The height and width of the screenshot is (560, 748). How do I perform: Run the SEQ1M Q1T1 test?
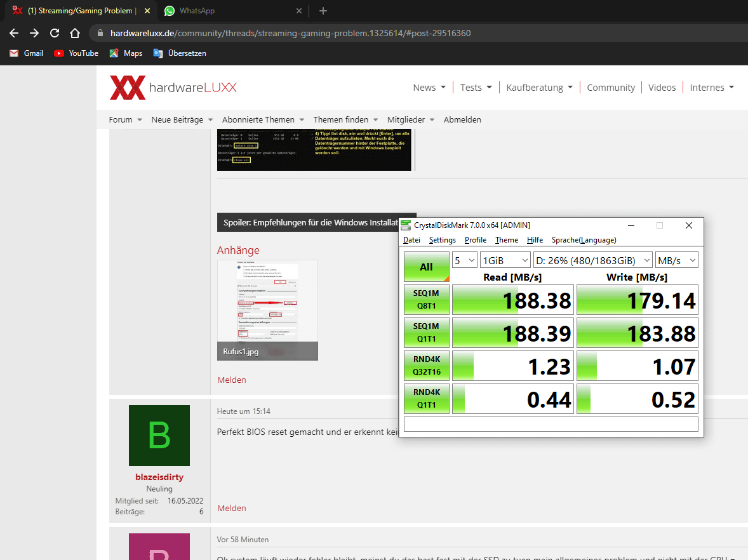click(x=427, y=333)
